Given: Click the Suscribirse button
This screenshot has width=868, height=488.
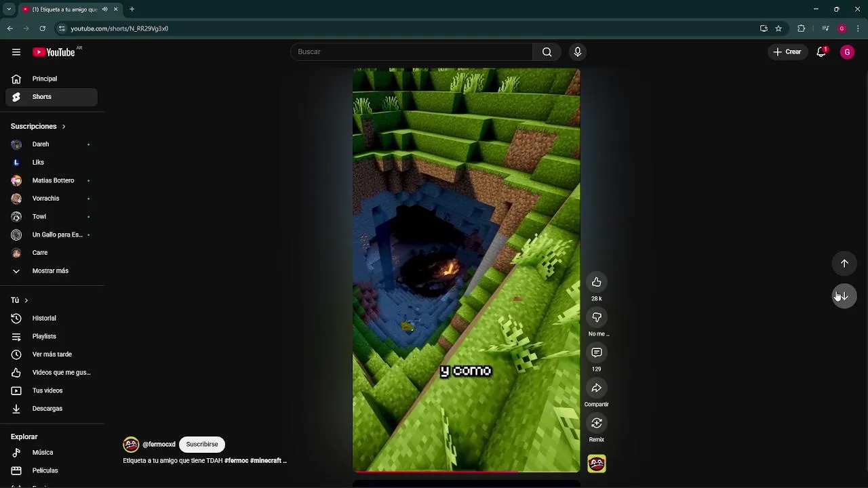Looking at the screenshot, I should click(202, 445).
